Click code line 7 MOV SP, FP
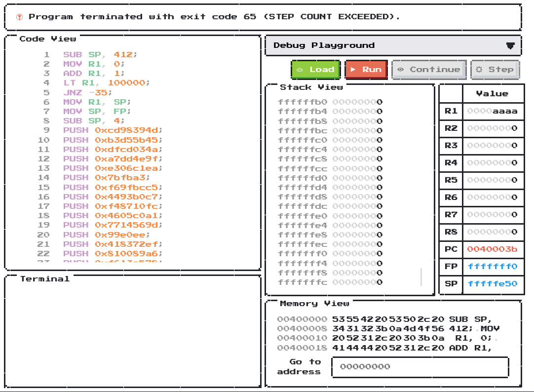The height and width of the screenshot is (392, 534). point(97,112)
